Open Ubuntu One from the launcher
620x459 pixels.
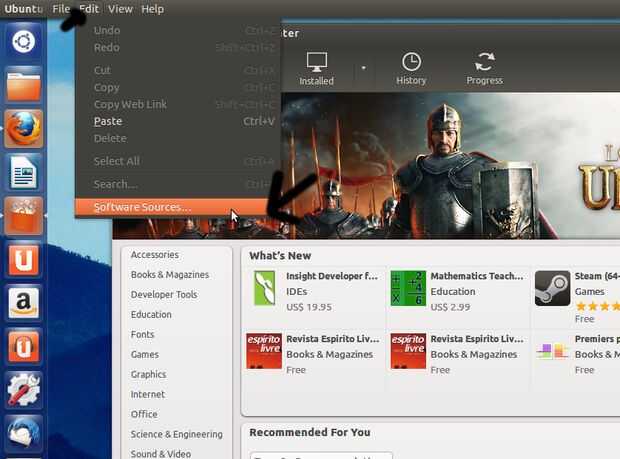(23, 260)
